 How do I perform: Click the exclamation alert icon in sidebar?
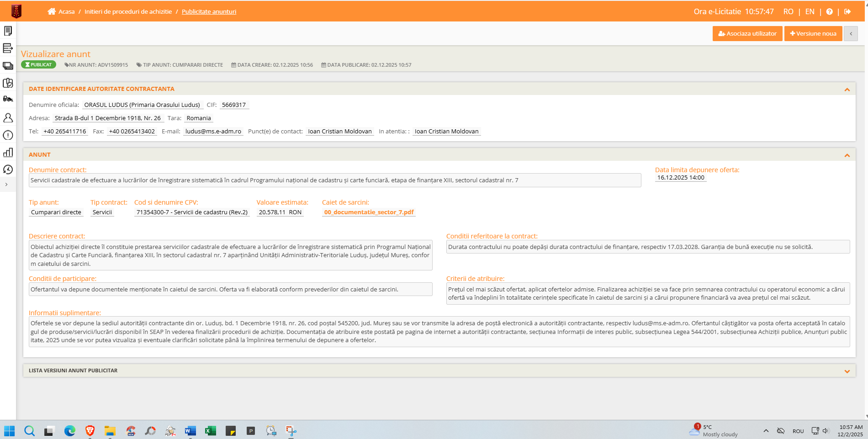coord(8,135)
